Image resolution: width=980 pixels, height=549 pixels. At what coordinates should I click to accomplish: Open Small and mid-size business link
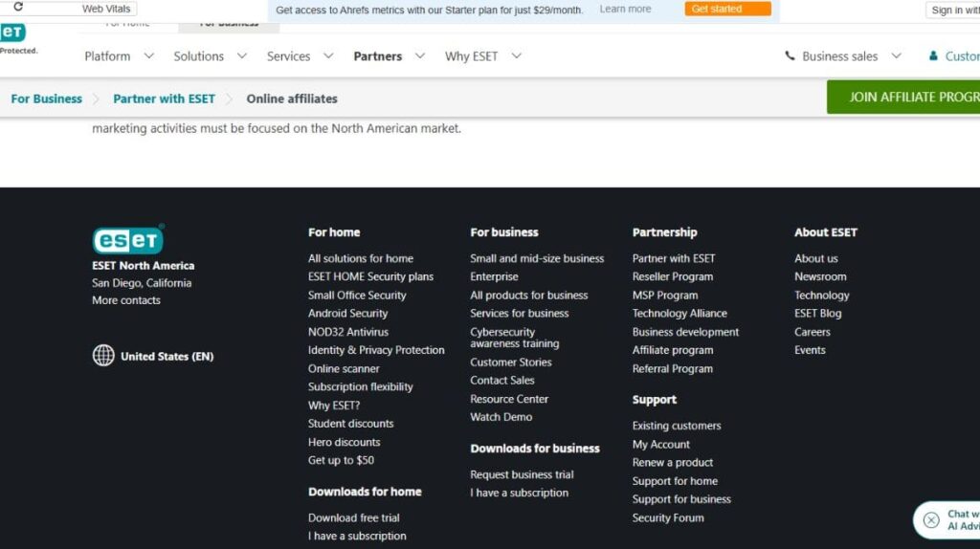pos(537,258)
